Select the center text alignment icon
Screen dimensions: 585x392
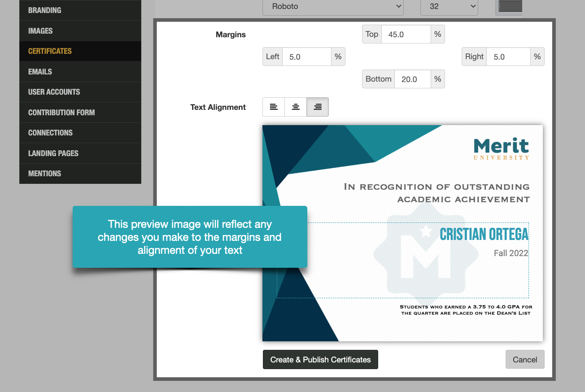tap(295, 107)
